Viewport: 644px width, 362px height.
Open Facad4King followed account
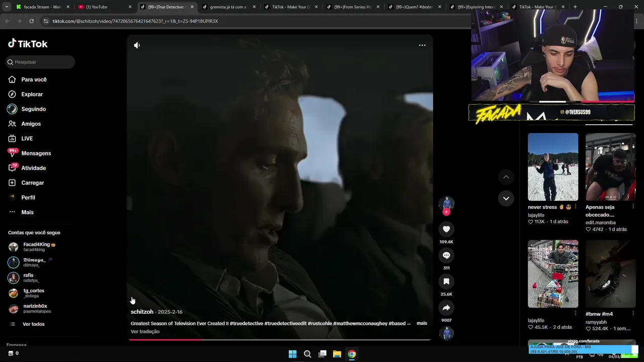tap(32, 247)
